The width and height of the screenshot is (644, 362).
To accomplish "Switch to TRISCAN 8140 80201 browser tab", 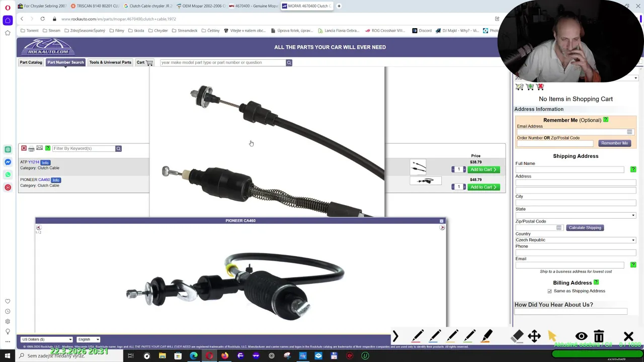I will 95,6.
